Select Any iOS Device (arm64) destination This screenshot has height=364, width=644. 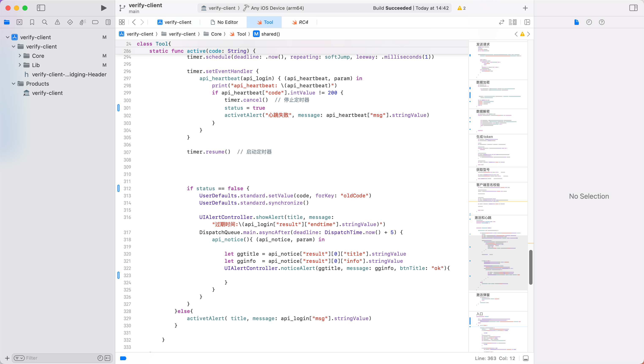click(277, 8)
